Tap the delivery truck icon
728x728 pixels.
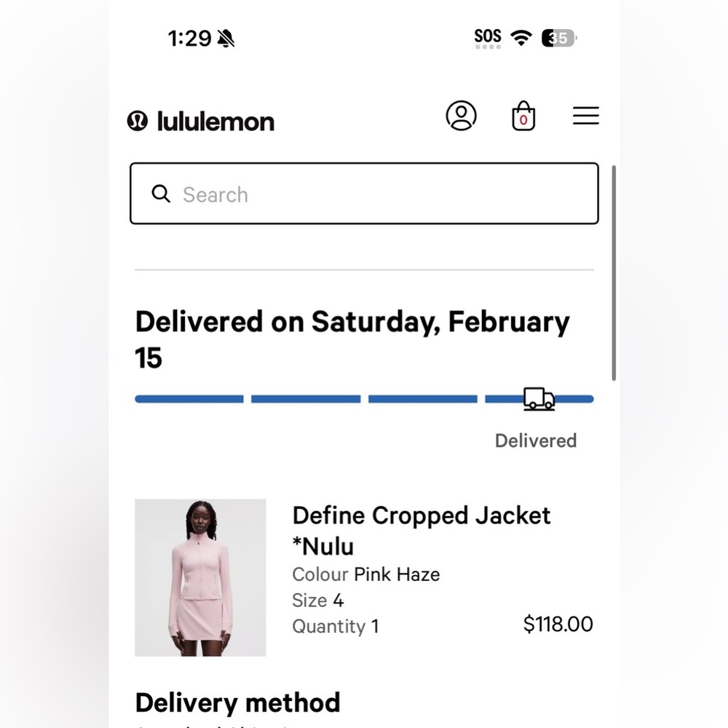[x=539, y=399]
